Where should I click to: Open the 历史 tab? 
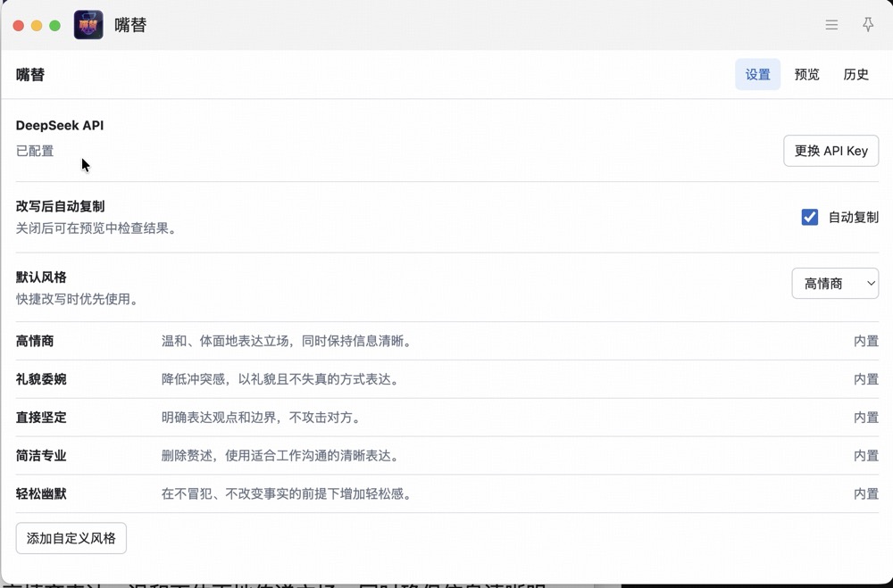click(855, 74)
